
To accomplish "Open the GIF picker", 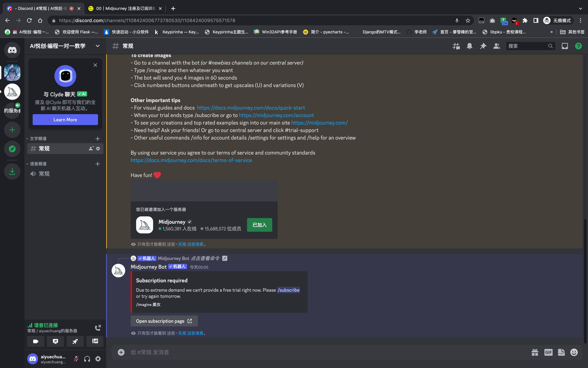I will pyautogui.click(x=548, y=352).
